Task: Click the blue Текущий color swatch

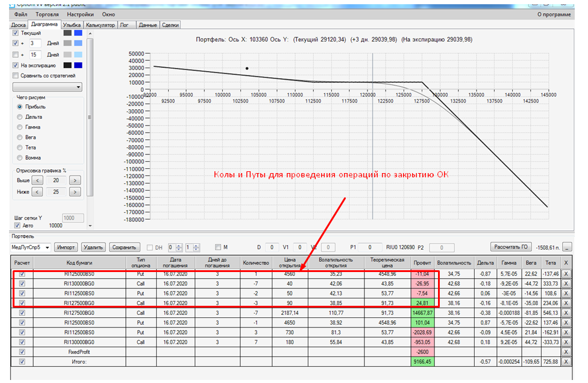Action: tap(78, 33)
